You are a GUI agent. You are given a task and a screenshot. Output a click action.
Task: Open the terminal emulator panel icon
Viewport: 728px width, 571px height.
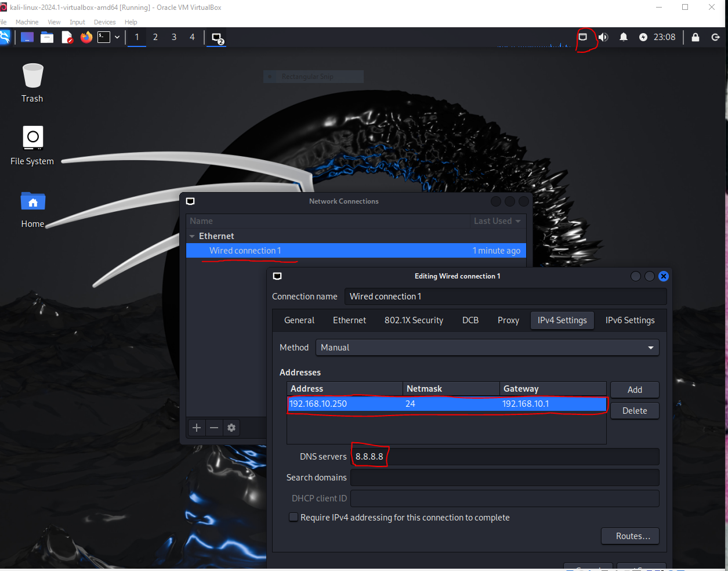[x=104, y=37]
